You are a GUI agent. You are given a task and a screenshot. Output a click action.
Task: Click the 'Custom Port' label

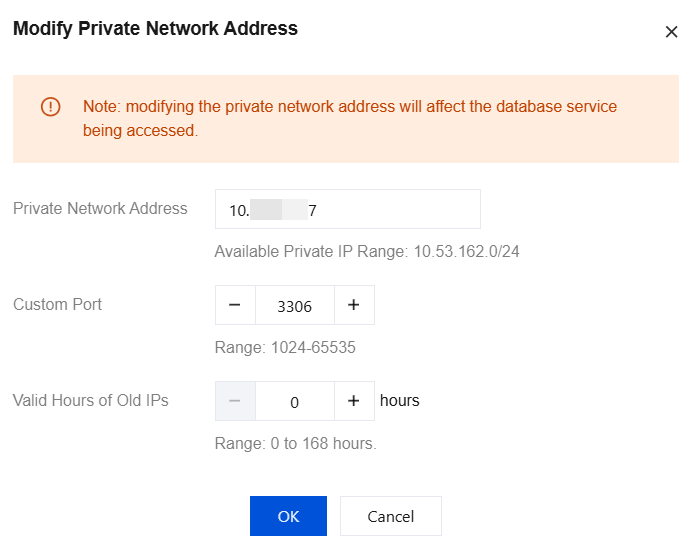pos(58,304)
